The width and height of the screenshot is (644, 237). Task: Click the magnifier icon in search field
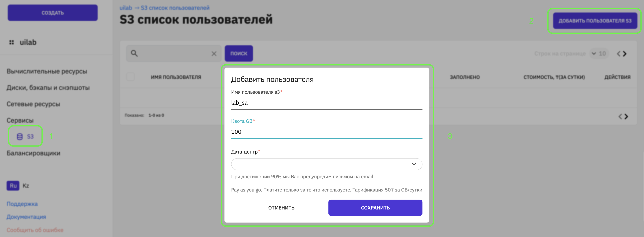[x=134, y=53]
